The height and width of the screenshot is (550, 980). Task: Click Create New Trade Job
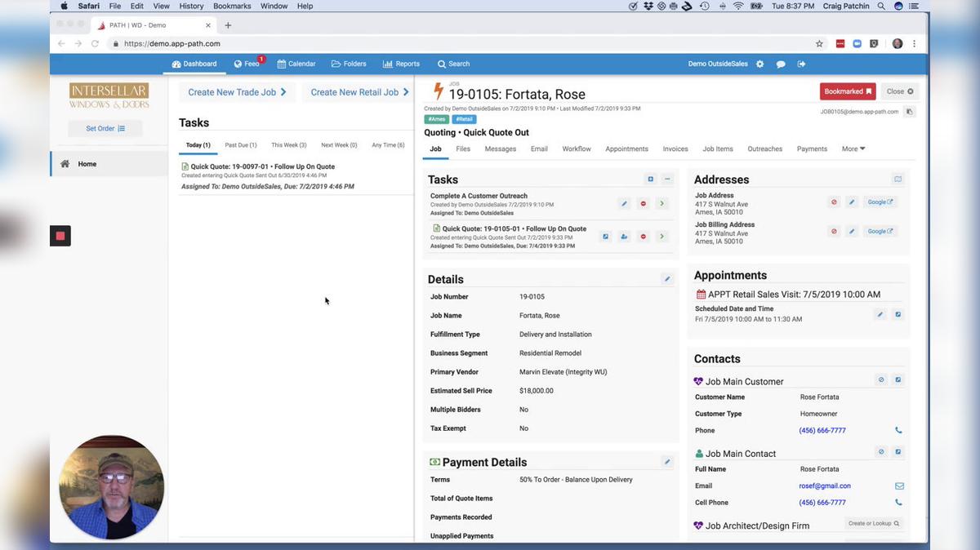(x=238, y=92)
